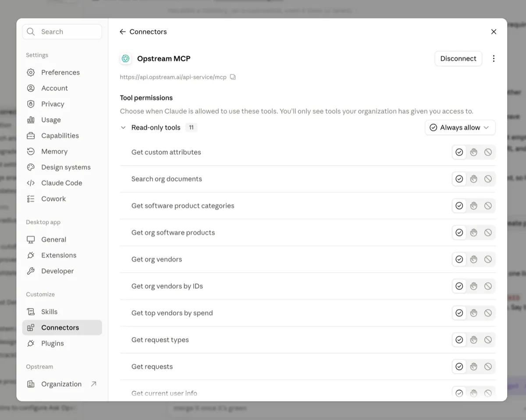Click the Capabilities briefcase icon

pos(31,135)
